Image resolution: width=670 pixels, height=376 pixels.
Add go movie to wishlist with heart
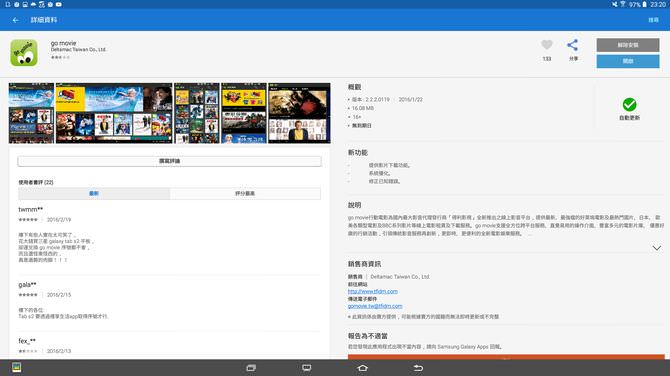[x=547, y=45]
